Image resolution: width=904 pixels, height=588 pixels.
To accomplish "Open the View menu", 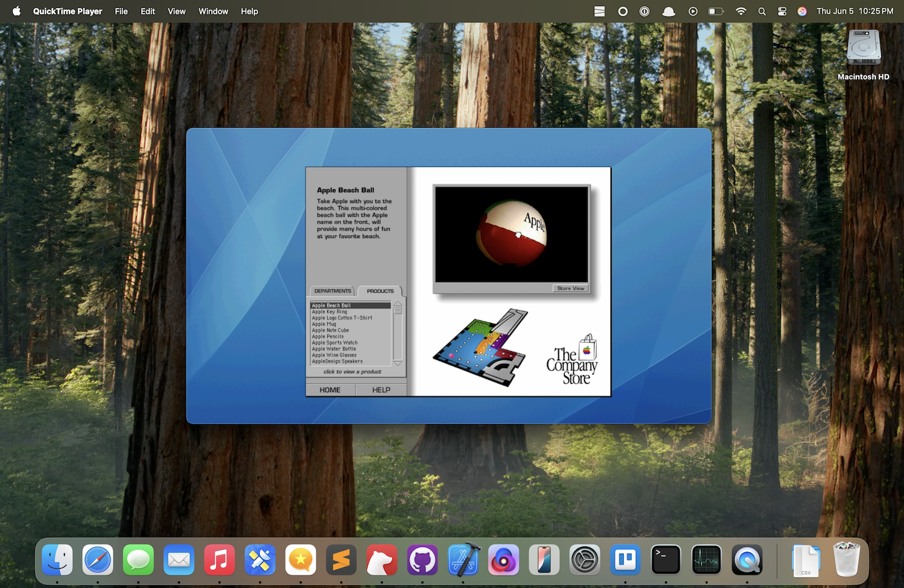I will (177, 11).
